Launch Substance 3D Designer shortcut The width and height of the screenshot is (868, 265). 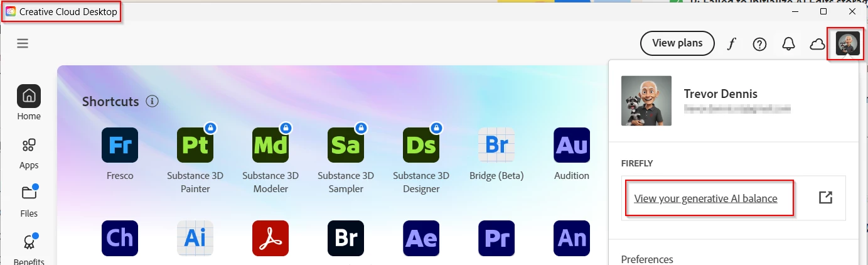pos(421,145)
